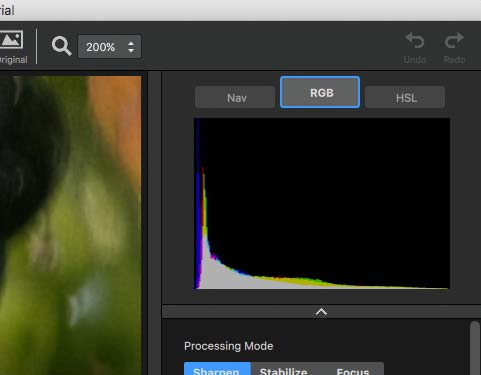This screenshot has width=481, height=375.
Task: Click the Undo arrow icon
Action: tap(415, 40)
